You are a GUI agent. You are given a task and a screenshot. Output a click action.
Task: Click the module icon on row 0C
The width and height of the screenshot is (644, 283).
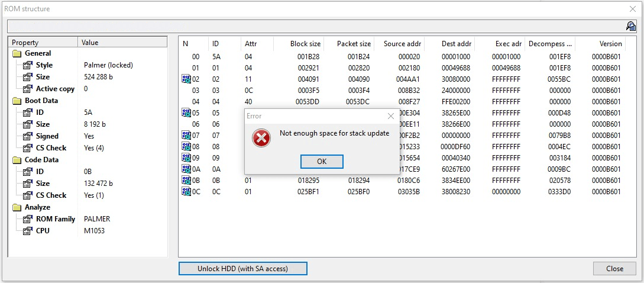pos(186,192)
